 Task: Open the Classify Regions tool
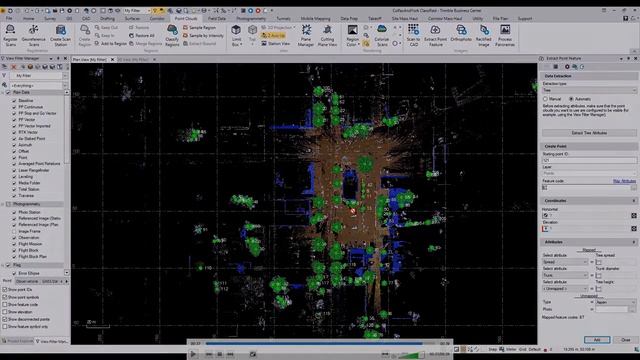pos(172,36)
